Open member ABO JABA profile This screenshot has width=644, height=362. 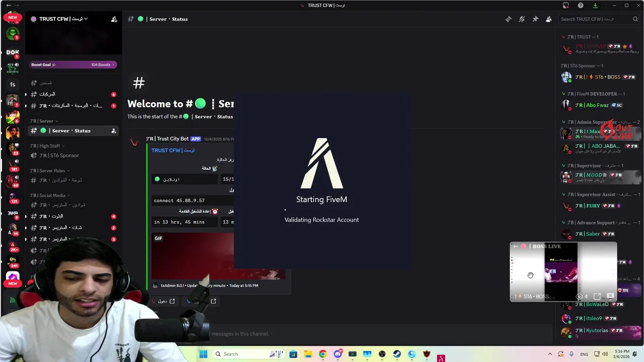point(600,148)
